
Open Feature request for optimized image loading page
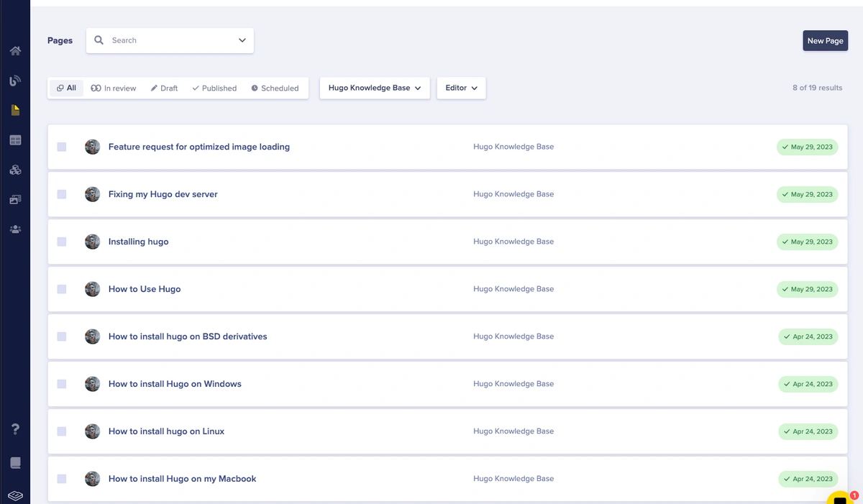(x=199, y=147)
